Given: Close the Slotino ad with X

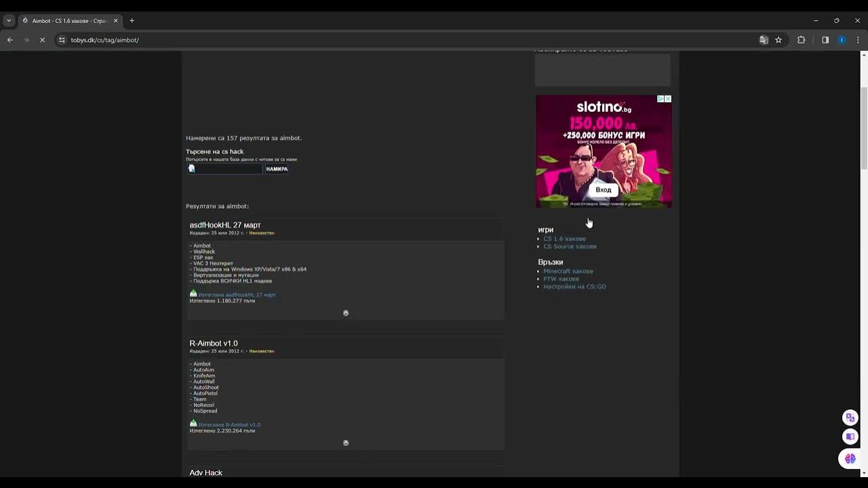Looking at the screenshot, I should 668,99.
